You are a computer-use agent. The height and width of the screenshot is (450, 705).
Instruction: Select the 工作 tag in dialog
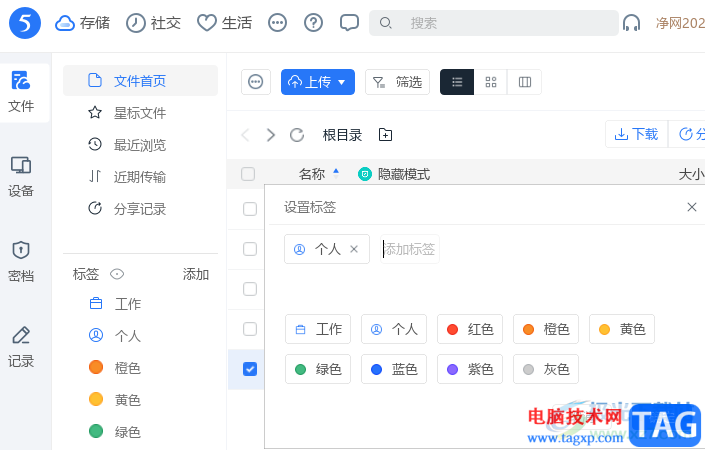[x=318, y=329]
